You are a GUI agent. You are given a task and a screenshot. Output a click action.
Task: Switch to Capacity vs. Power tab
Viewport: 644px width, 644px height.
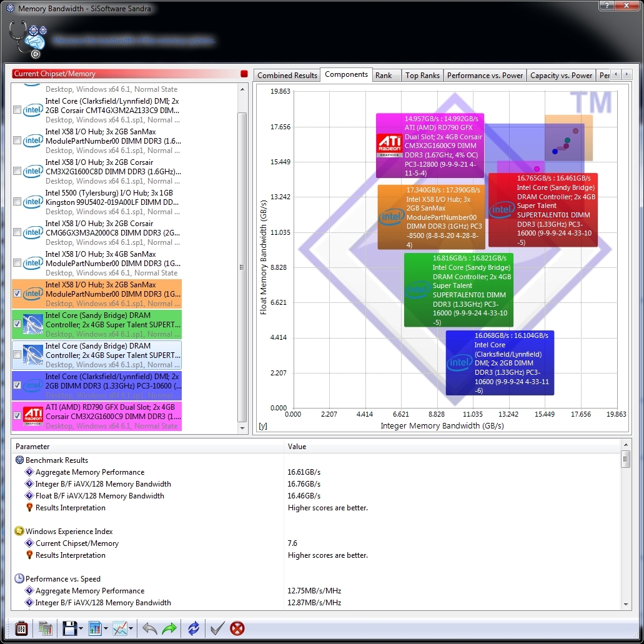561,76
